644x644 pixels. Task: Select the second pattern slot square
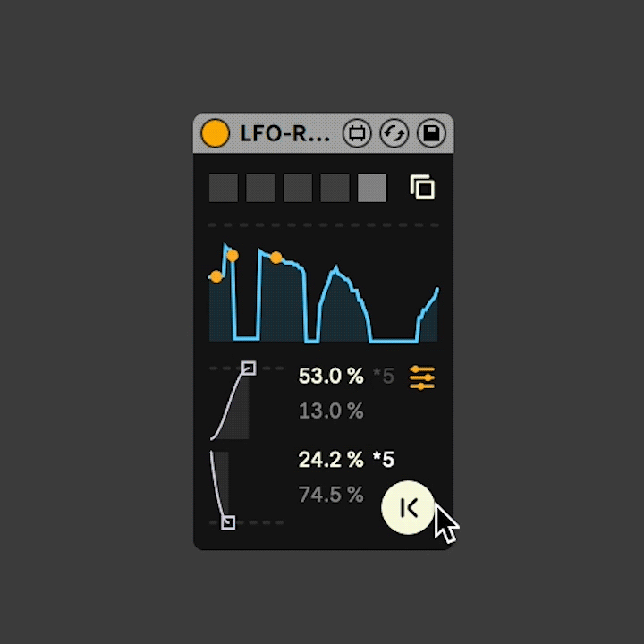tap(260, 188)
